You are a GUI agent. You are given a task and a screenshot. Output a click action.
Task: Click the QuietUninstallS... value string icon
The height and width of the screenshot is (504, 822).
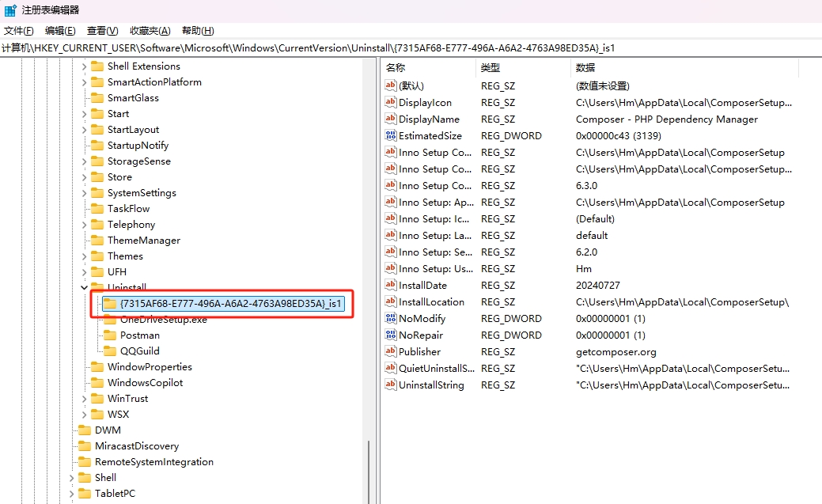tap(391, 368)
